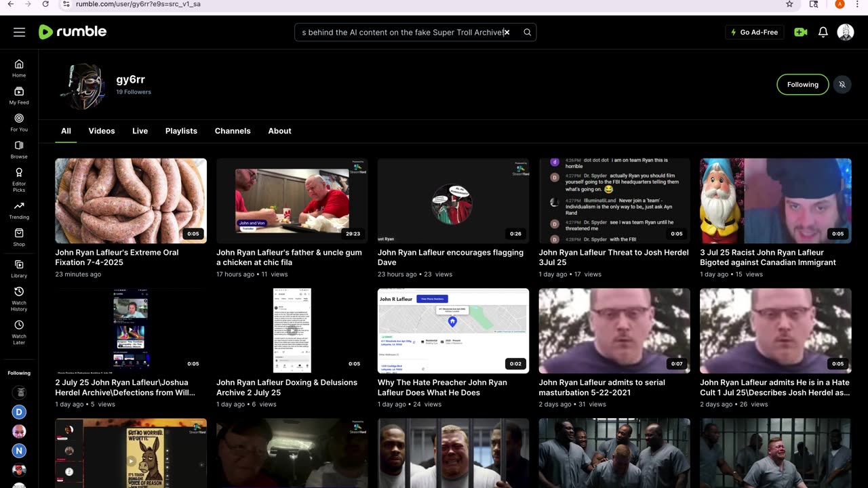Open the donkey poster video thumbnail
Screen dimensions: 868x488
(131, 453)
